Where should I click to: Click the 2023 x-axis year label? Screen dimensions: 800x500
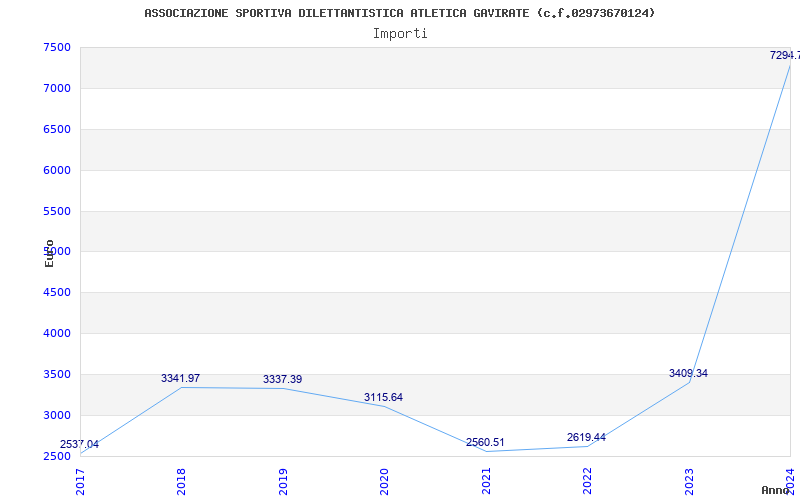pos(689,482)
